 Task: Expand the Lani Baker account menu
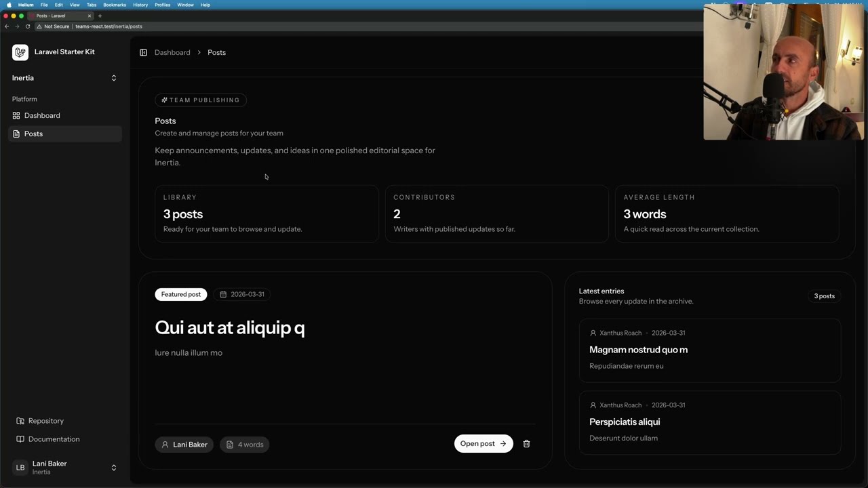64,467
